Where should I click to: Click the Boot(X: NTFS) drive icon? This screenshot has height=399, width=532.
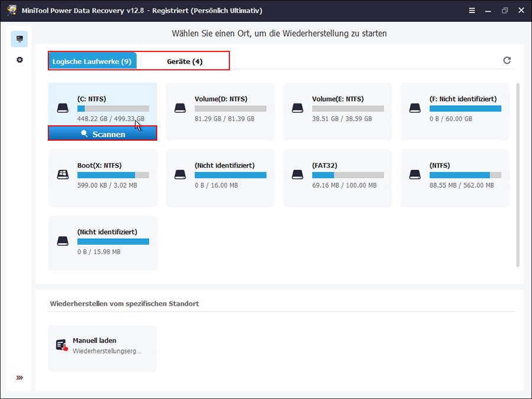click(x=63, y=174)
